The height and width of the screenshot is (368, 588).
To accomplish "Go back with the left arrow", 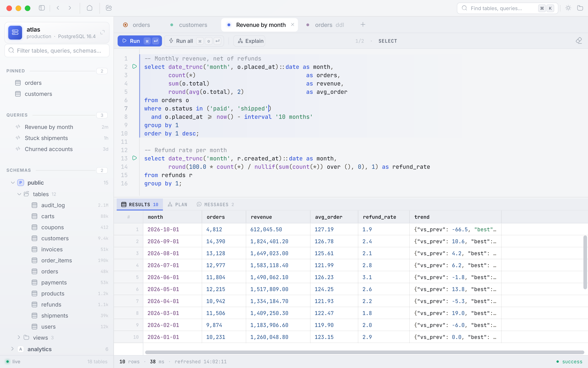I will point(58,8).
